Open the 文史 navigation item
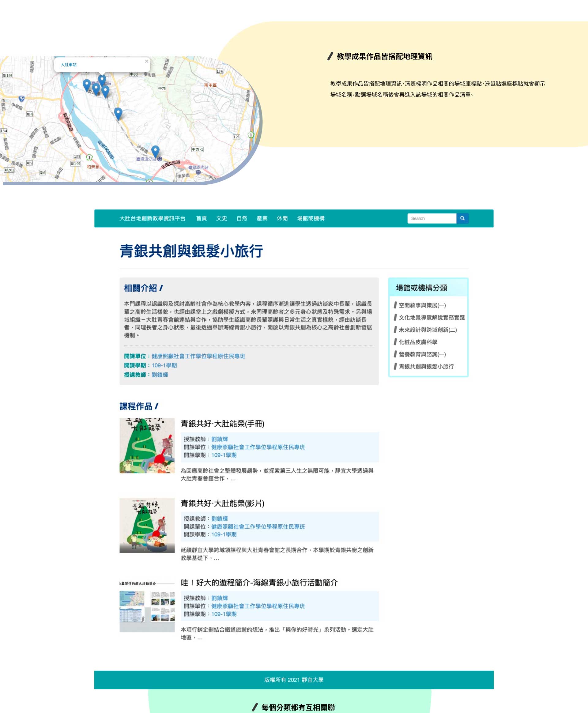 pos(221,218)
